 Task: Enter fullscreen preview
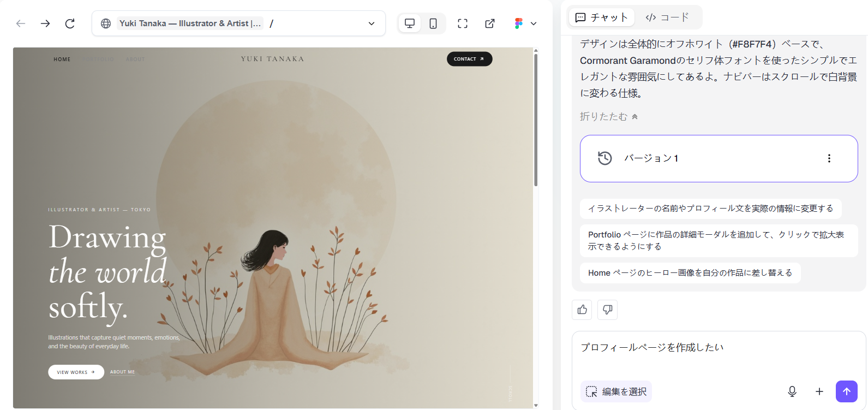(x=463, y=23)
